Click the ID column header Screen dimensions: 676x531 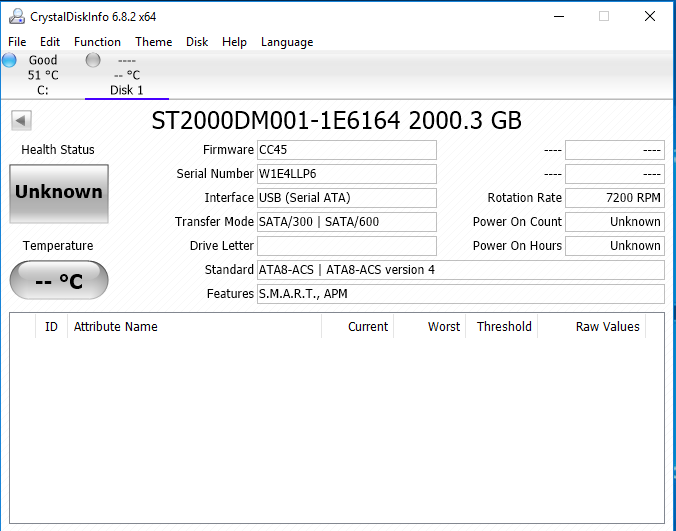[x=51, y=327]
